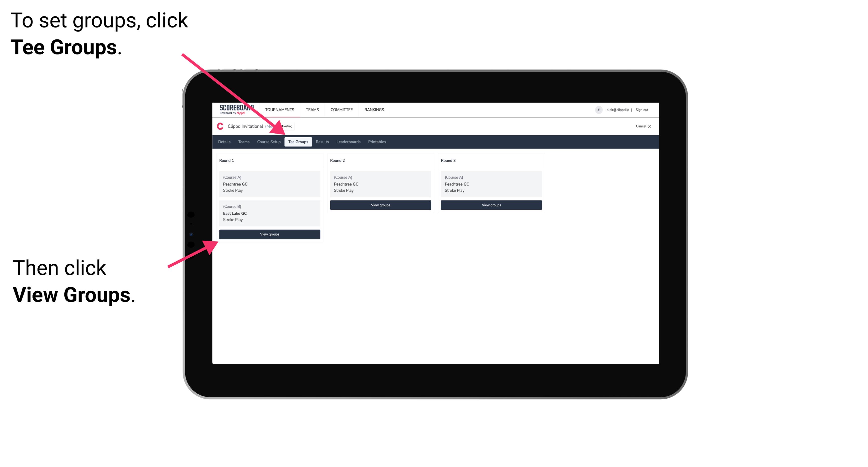The height and width of the screenshot is (467, 868).
Task: Click the Results tab
Action: (x=322, y=142)
